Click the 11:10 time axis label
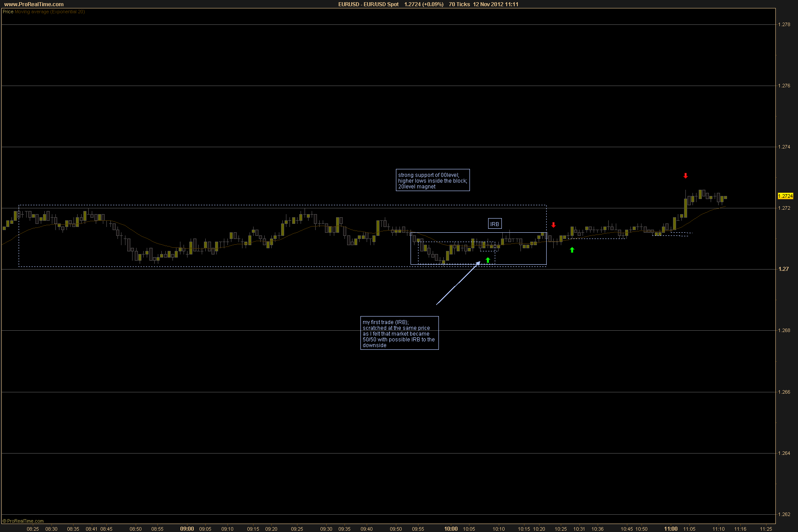798x532 pixels. (x=719, y=529)
